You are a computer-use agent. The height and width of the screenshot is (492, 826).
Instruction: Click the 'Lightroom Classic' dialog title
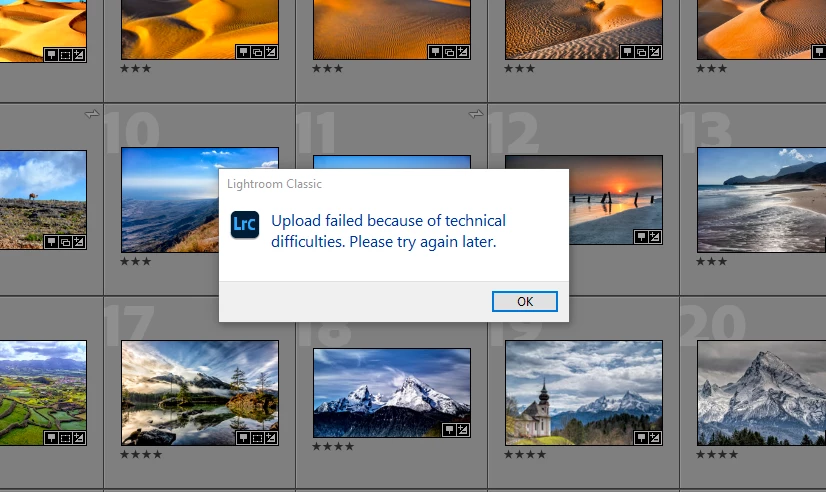point(274,184)
